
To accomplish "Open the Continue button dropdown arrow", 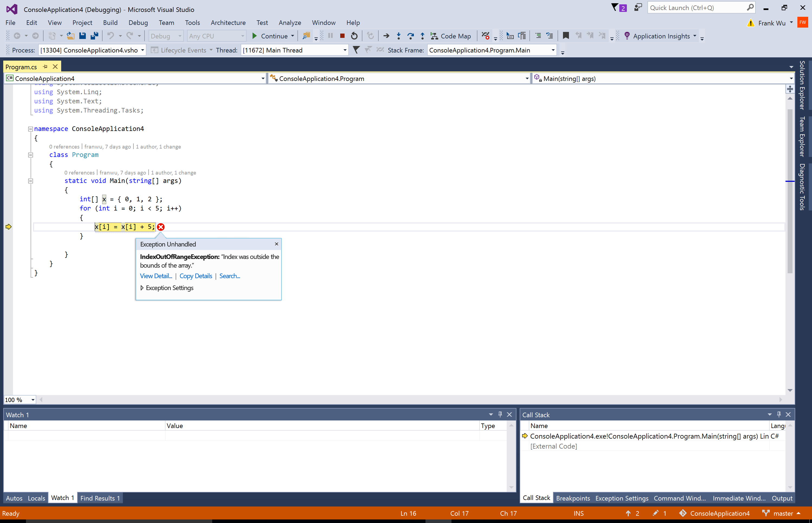I will (x=293, y=36).
